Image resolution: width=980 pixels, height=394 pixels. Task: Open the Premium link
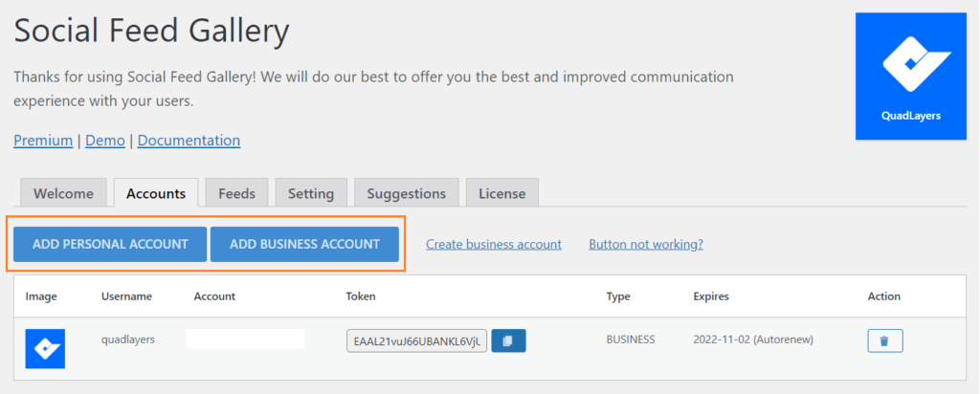coord(43,141)
